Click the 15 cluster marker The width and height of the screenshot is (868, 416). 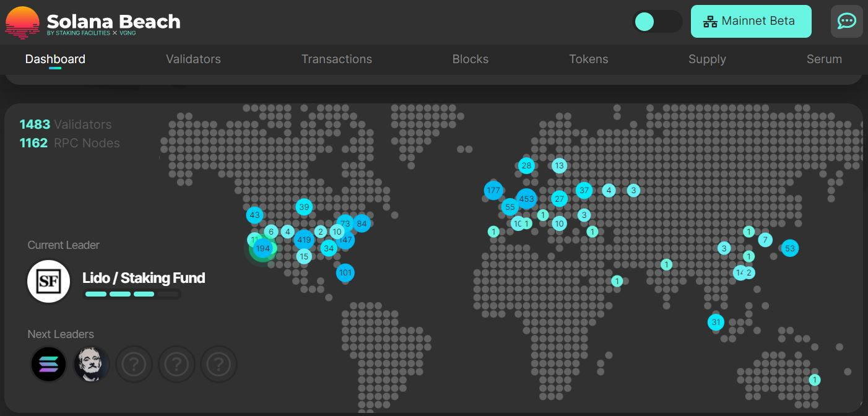point(303,256)
